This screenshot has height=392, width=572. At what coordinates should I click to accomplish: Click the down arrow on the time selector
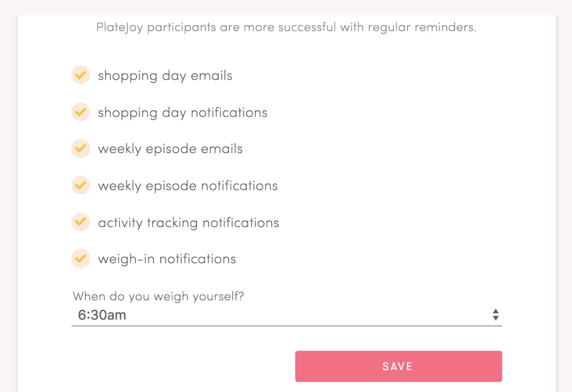pyautogui.click(x=496, y=318)
